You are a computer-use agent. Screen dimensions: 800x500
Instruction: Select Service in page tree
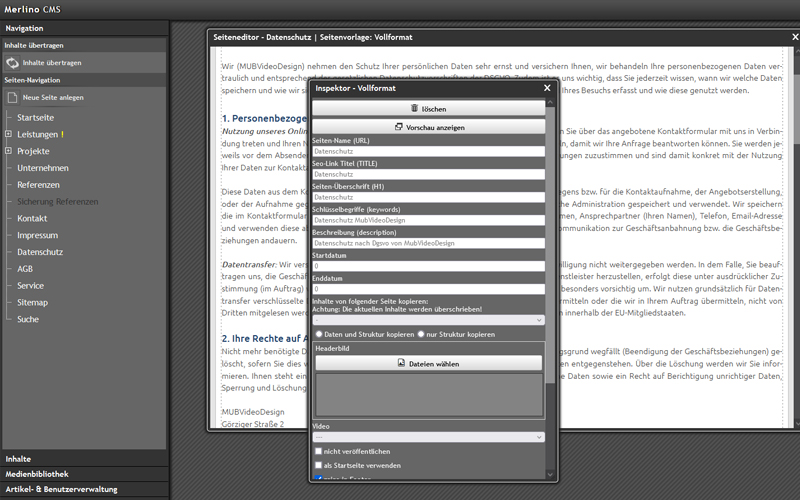click(30, 286)
